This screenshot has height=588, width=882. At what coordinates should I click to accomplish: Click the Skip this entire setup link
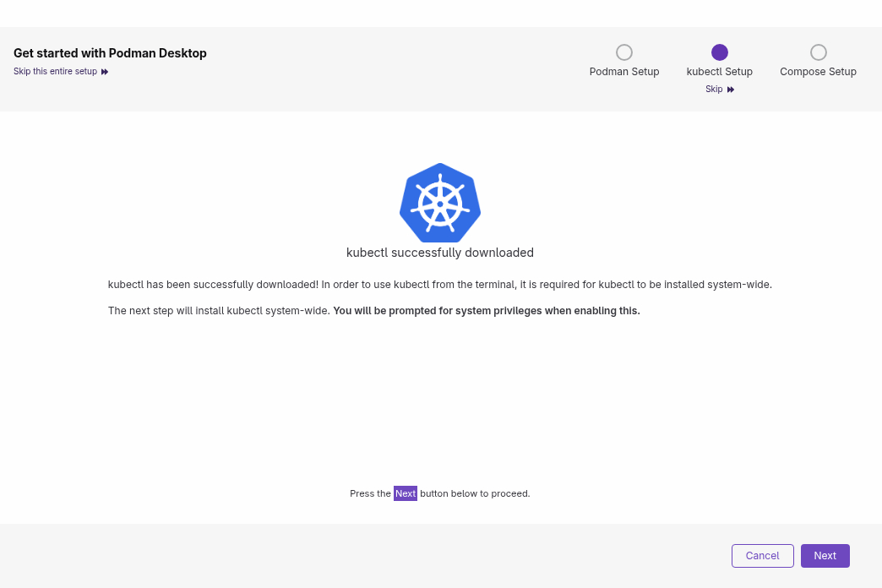(x=55, y=72)
